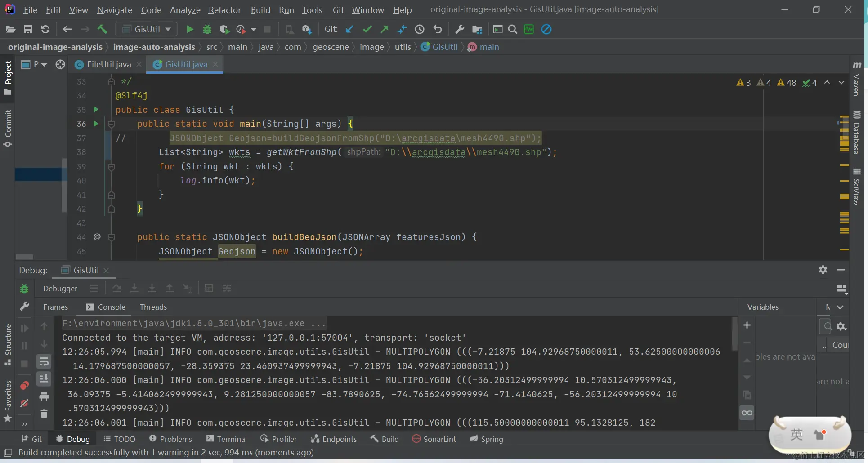868x463 pixels.
Task: Click Git update project blue arrow
Action: click(349, 30)
